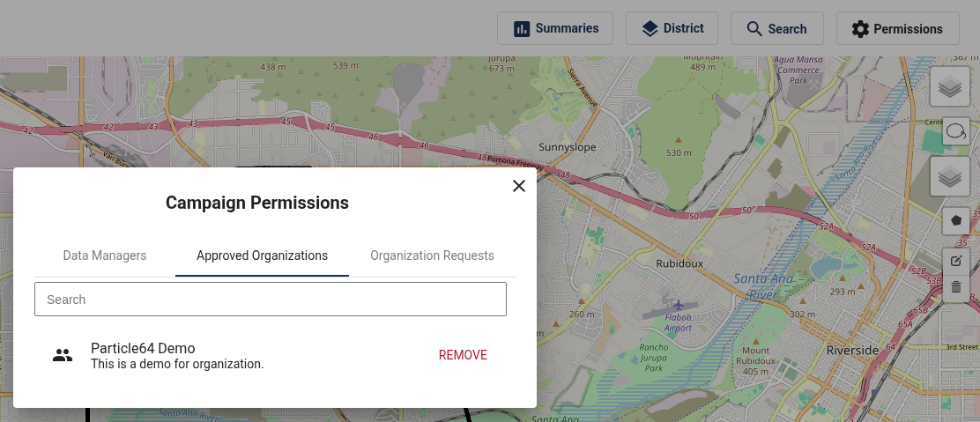The width and height of the screenshot is (980, 422).
Task: Click the Riverside city label
Action: click(x=852, y=351)
